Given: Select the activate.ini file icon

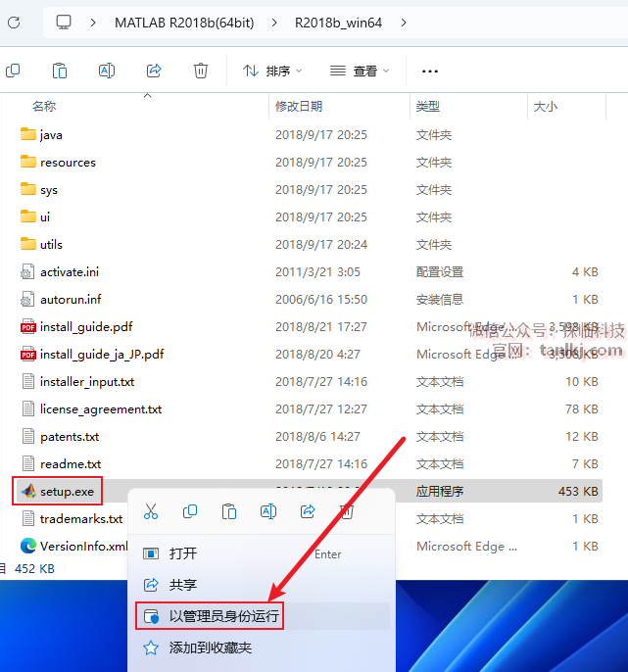Looking at the screenshot, I should [x=27, y=272].
